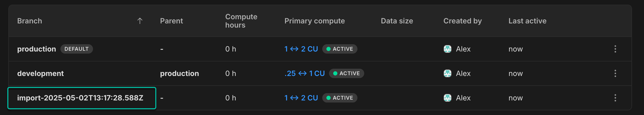Open development's .25 ↔ 1 CU compute link
This screenshot has height=115, width=644.
[305, 73]
